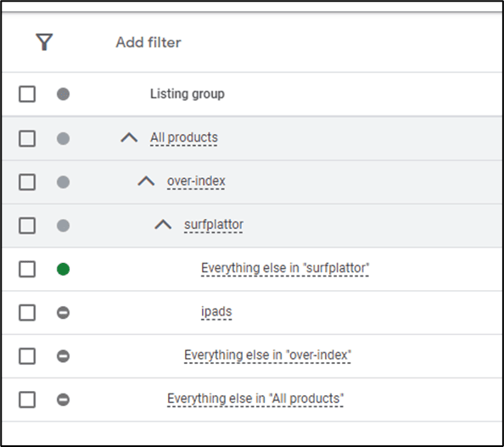Check the box for the ipads row

coord(27,313)
